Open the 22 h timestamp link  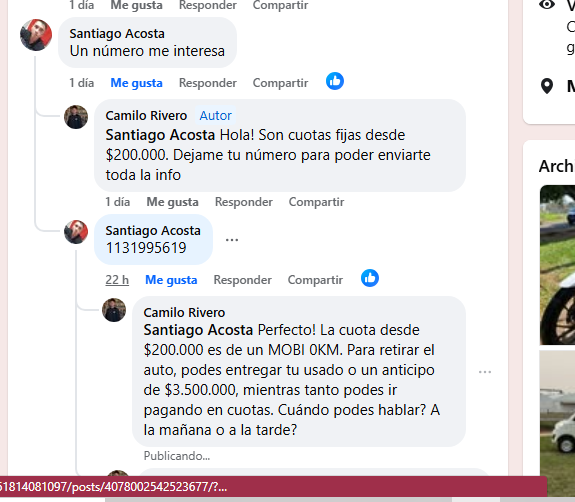click(117, 280)
